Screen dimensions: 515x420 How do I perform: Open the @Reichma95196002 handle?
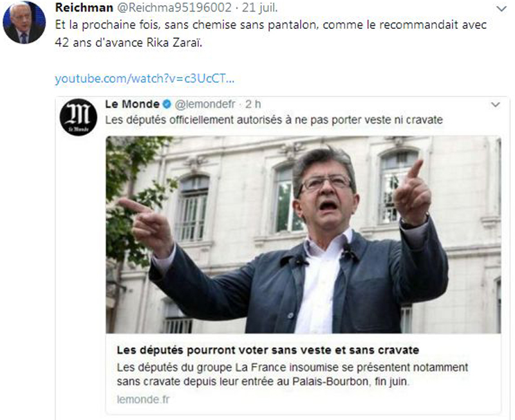click(x=174, y=8)
